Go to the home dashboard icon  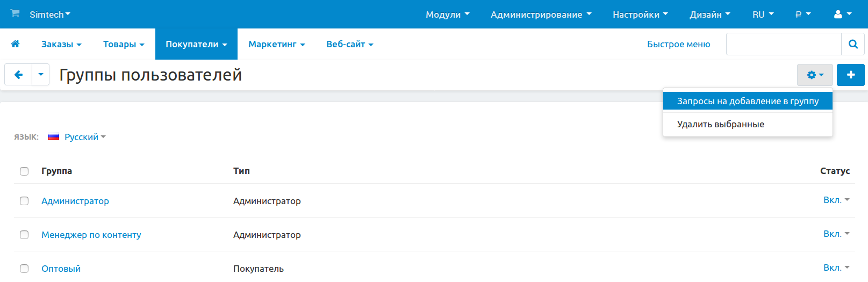[x=16, y=44]
